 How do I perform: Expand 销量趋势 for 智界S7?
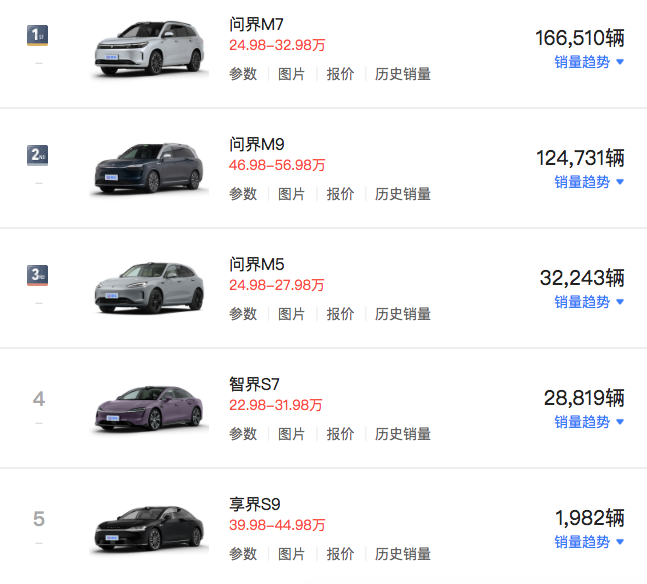[589, 422]
